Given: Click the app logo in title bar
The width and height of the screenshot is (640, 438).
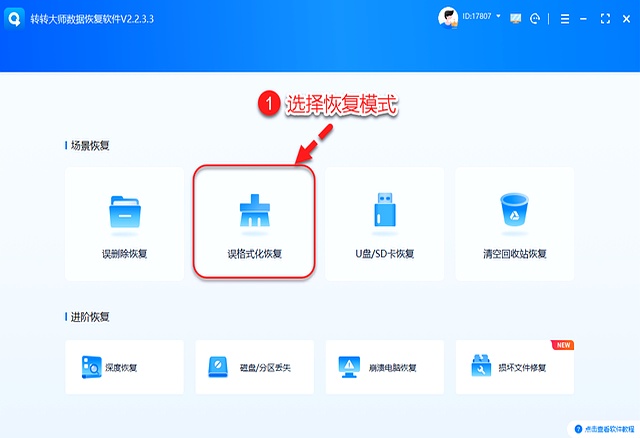Looking at the screenshot, I should (14, 18).
